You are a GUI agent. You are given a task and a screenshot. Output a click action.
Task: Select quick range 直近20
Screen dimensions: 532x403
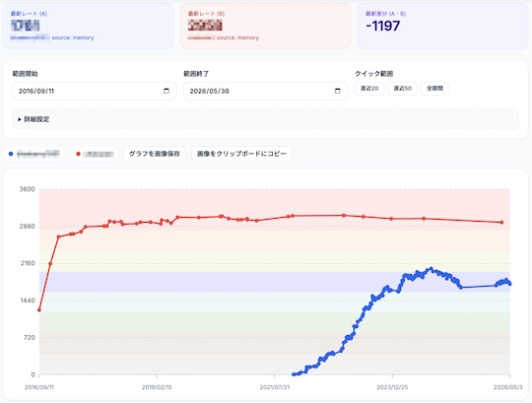(369, 89)
